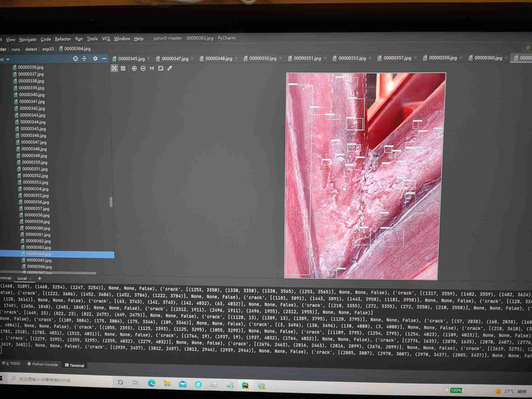Add a new terminal session tab
Image resolution: width=532 pixels, height=399 pixels.
click(40, 278)
